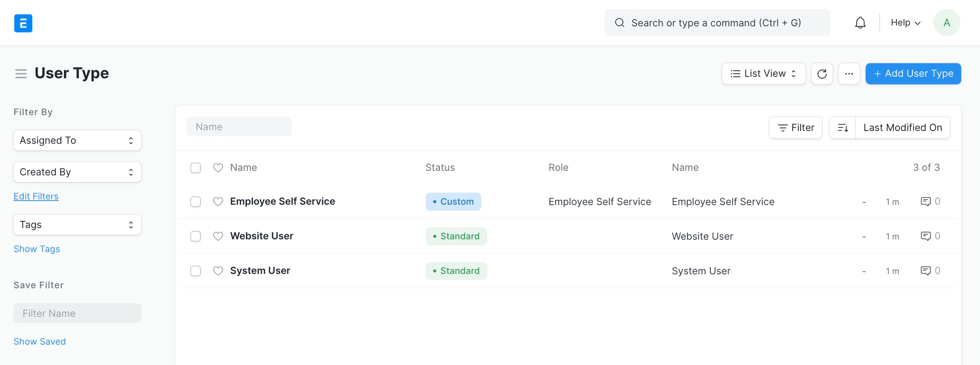Image resolution: width=980 pixels, height=365 pixels.
Task: Expand the Assigned To filter dropdown
Action: 77,141
